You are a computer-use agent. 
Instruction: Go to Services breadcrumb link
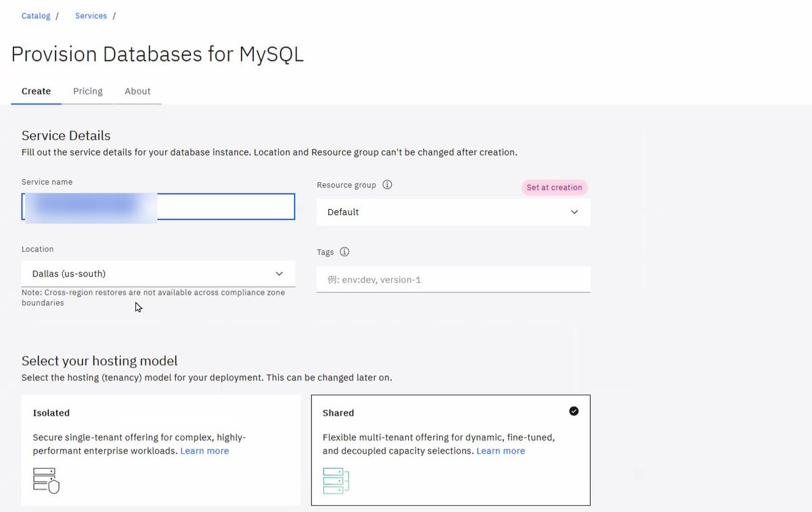click(x=91, y=16)
